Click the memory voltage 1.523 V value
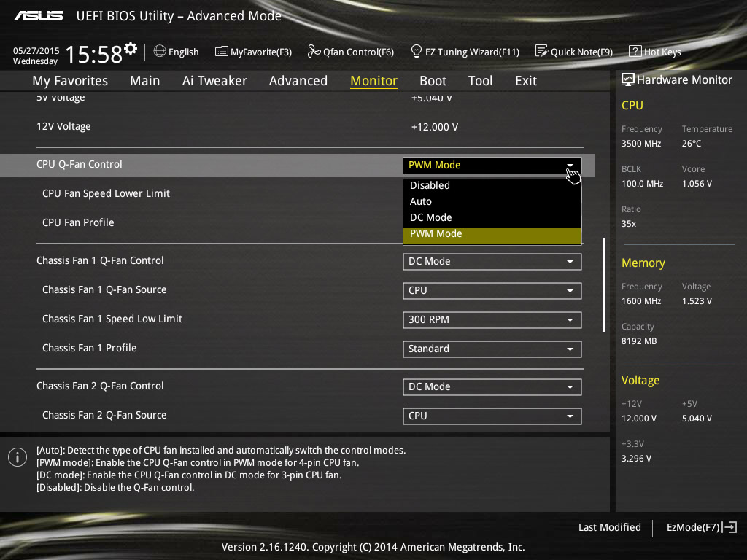The height and width of the screenshot is (560, 747). coord(697,301)
